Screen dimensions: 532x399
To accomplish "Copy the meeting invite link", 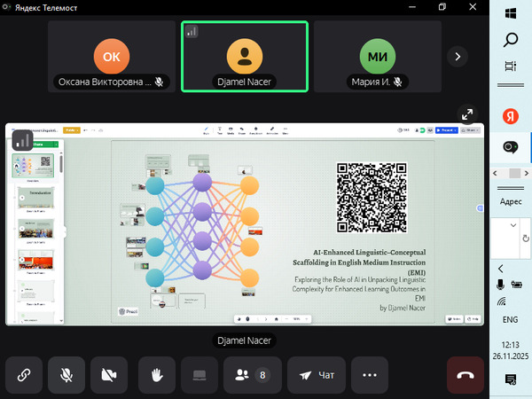I will pos(24,375).
